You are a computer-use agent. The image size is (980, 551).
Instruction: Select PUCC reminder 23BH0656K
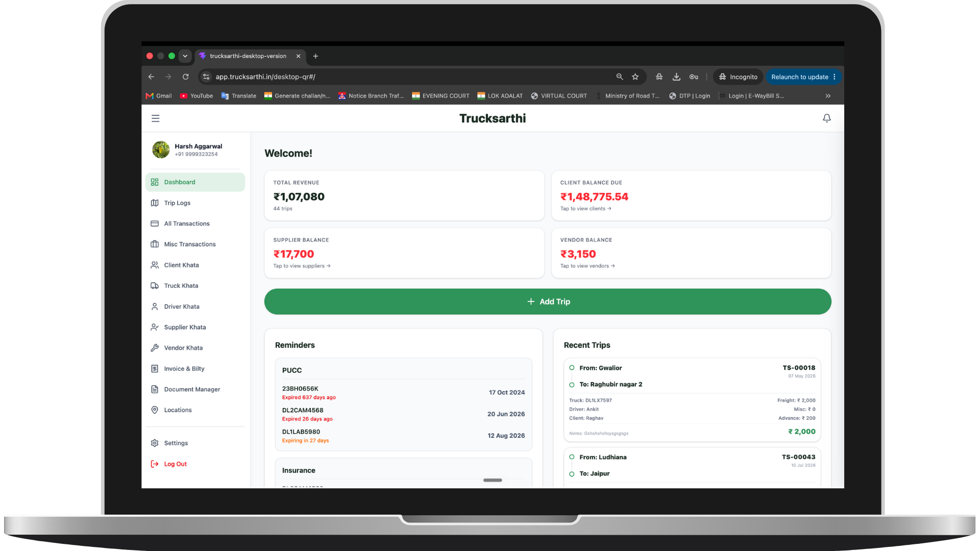(403, 393)
